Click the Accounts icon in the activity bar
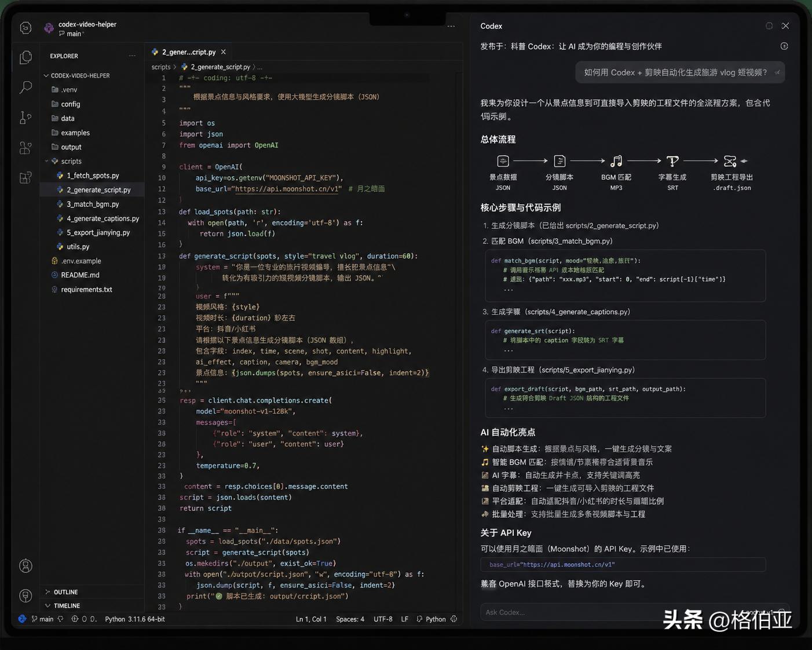 [25, 566]
